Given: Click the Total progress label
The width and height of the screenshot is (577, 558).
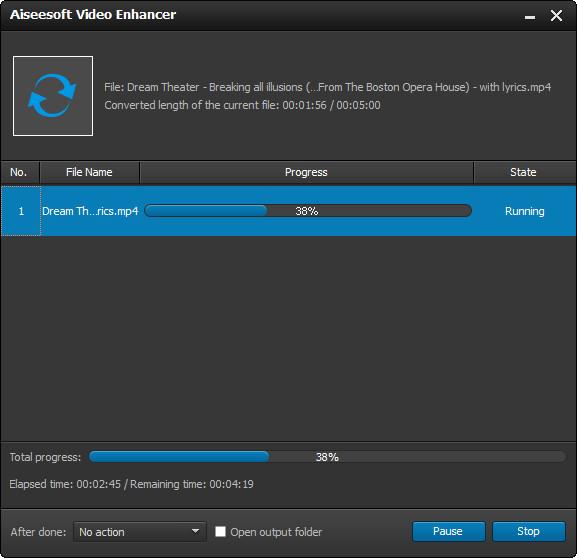Looking at the screenshot, I should point(45,457).
